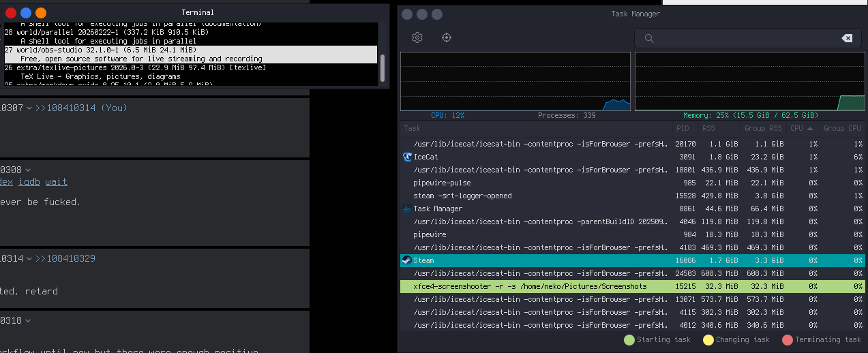Click the blue button in Terminal title bar

(26, 12)
